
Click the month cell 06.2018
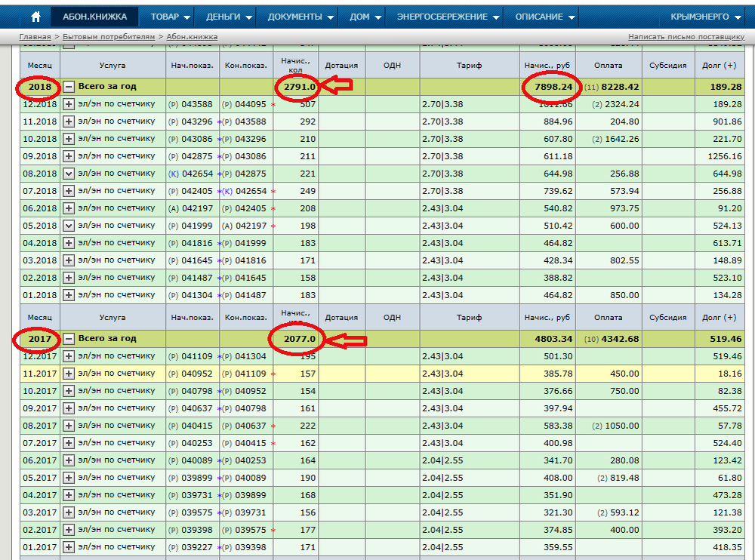(39, 208)
